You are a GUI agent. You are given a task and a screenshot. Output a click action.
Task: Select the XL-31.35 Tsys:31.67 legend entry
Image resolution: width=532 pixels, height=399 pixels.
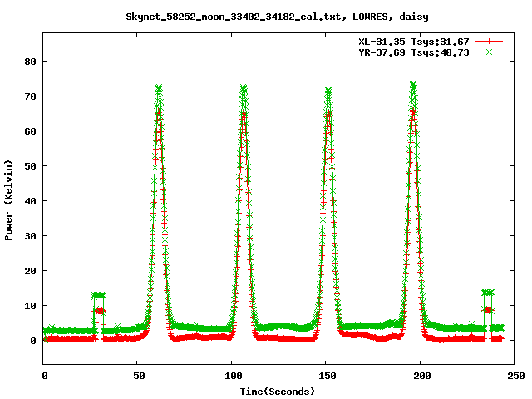(414, 42)
